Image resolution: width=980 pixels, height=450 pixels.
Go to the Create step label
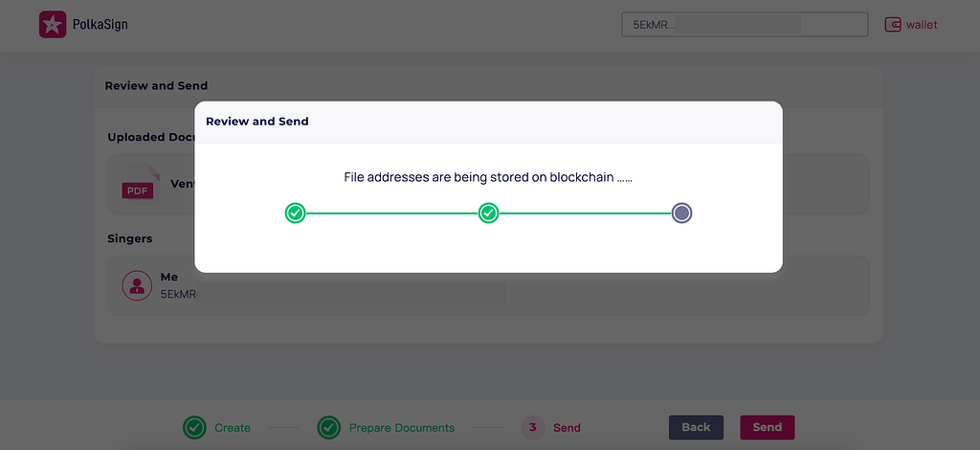click(x=233, y=428)
